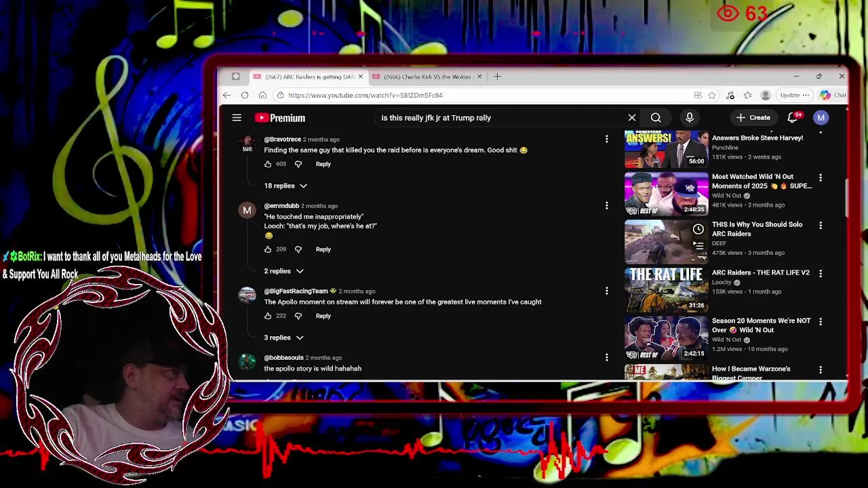This screenshot has height=488, width=868.
Task: Add Solo ARC Raiders video to queue
Action: point(698,245)
